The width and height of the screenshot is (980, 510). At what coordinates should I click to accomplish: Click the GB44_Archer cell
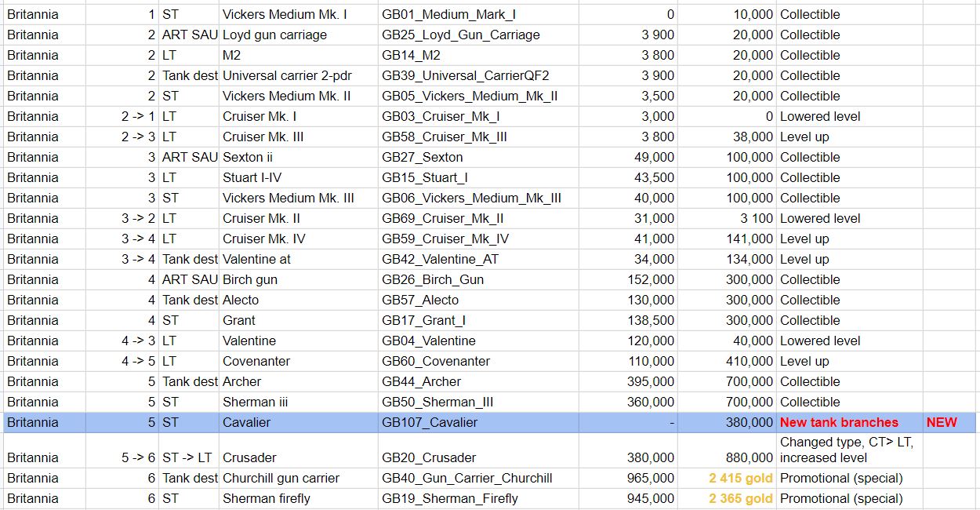click(478, 381)
